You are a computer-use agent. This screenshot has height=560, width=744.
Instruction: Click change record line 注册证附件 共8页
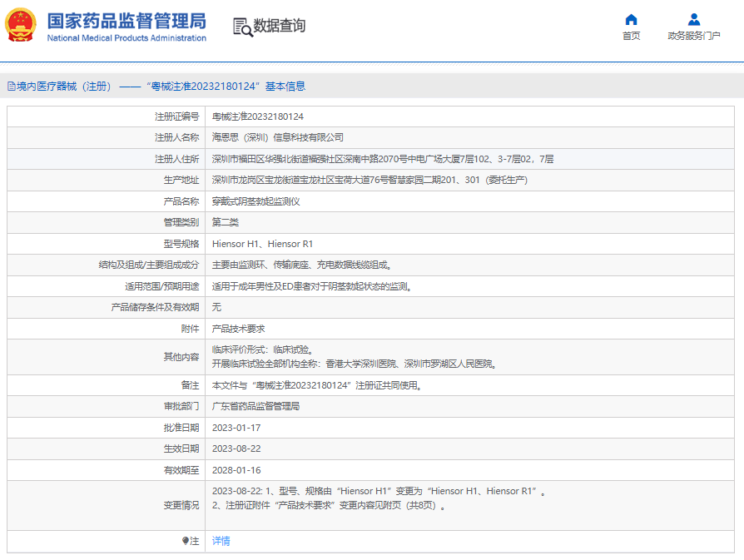coord(329,505)
